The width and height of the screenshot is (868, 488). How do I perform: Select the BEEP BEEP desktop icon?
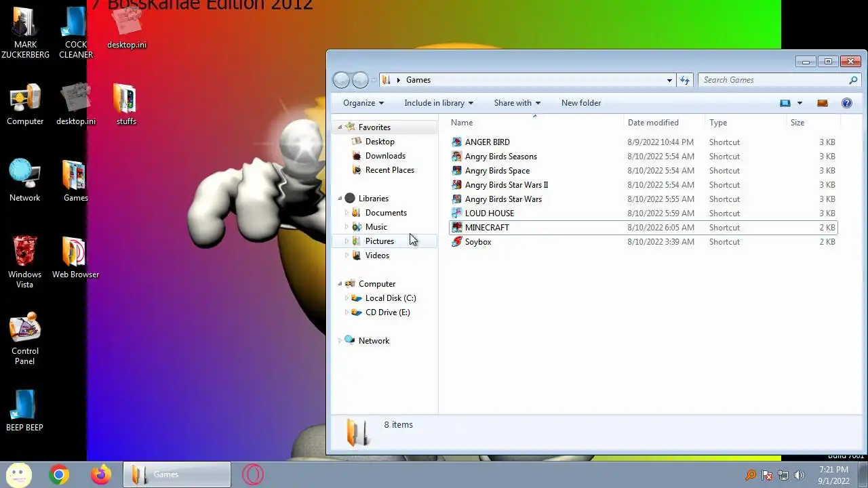point(25,411)
